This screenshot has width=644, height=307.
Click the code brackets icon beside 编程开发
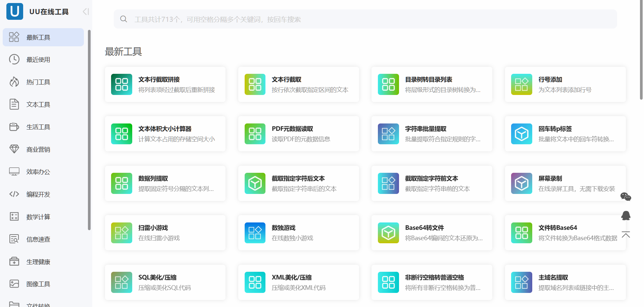[x=14, y=194]
